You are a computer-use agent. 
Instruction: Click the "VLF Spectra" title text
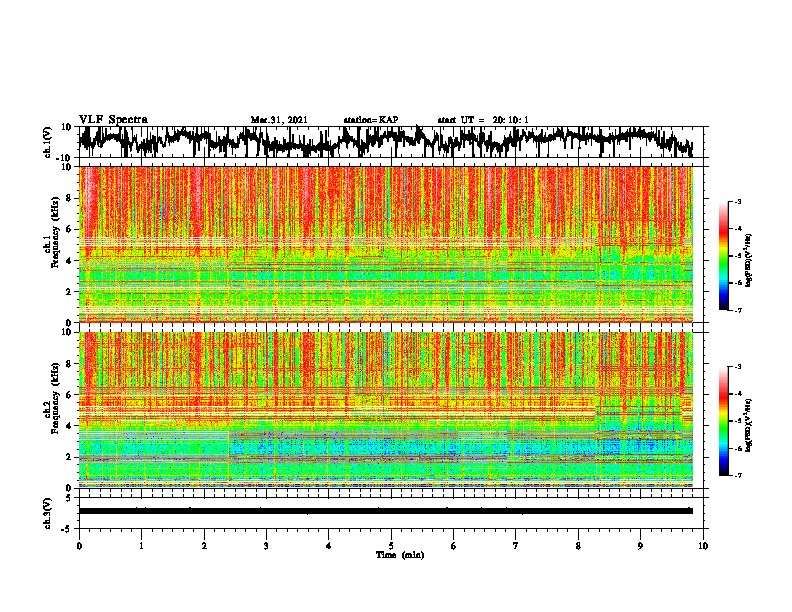(x=113, y=120)
